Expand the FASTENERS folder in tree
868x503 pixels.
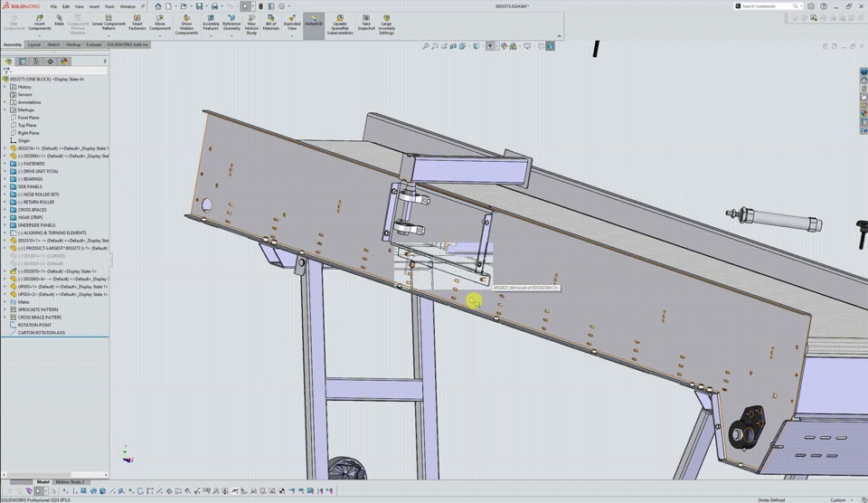5,164
